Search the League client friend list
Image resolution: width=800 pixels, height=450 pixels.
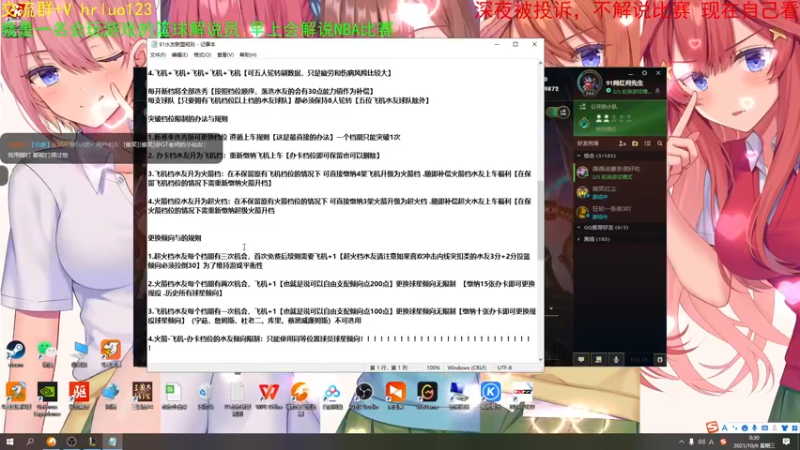click(660, 144)
